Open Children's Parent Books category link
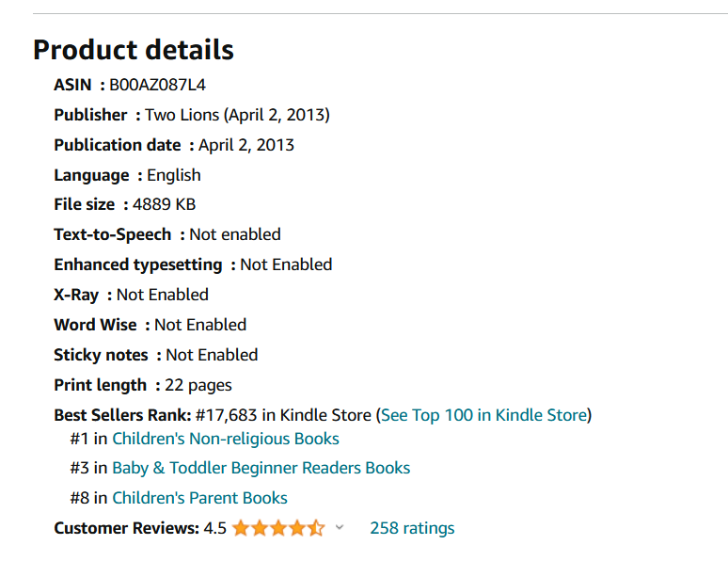Viewport: 728px width, 577px height. click(x=199, y=498)
